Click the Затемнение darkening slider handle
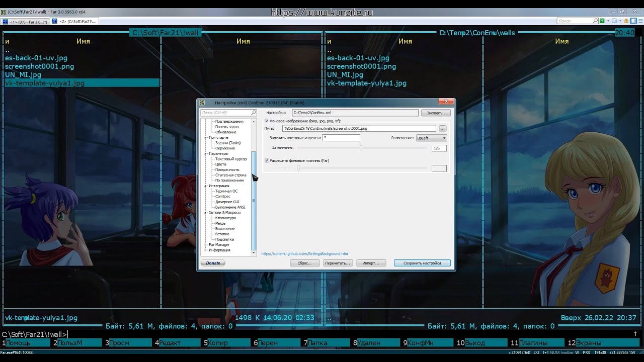Image resolution: width=644 pixels, height=362 pixels. (361, 148)
